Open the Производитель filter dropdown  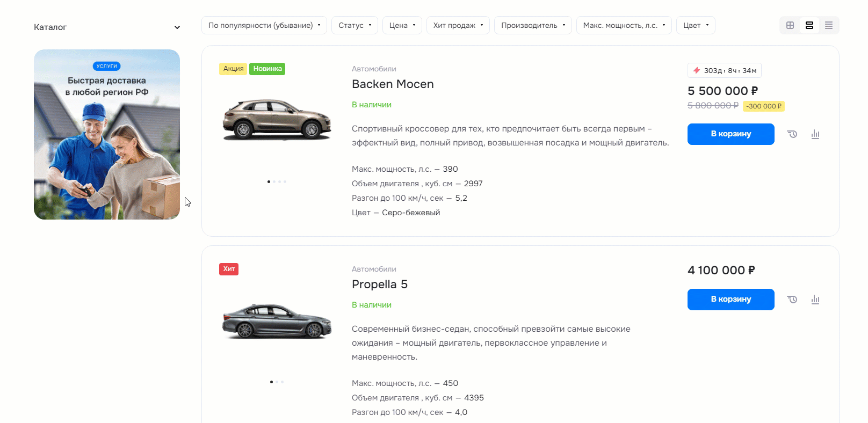(533, 25)
